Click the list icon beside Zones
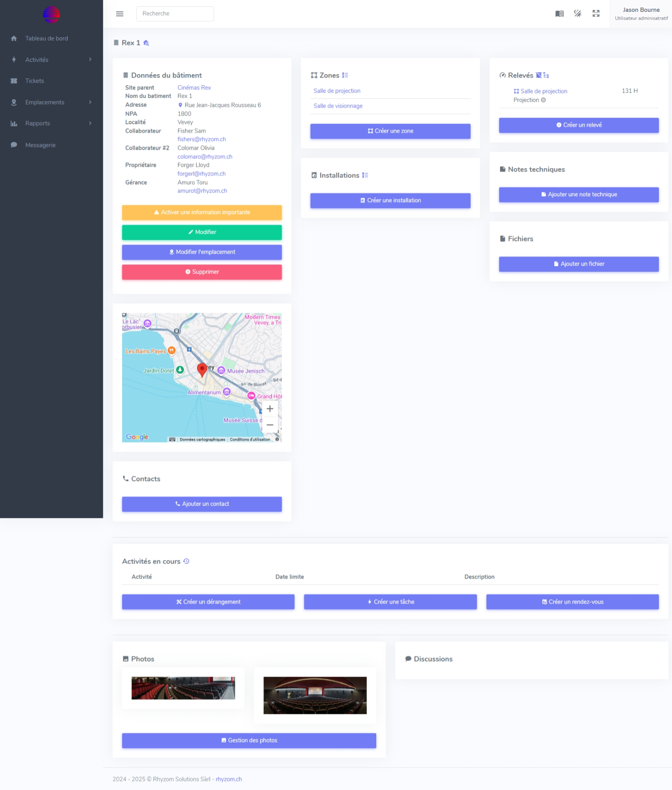The image size is (672, 790). pos(345,75)
